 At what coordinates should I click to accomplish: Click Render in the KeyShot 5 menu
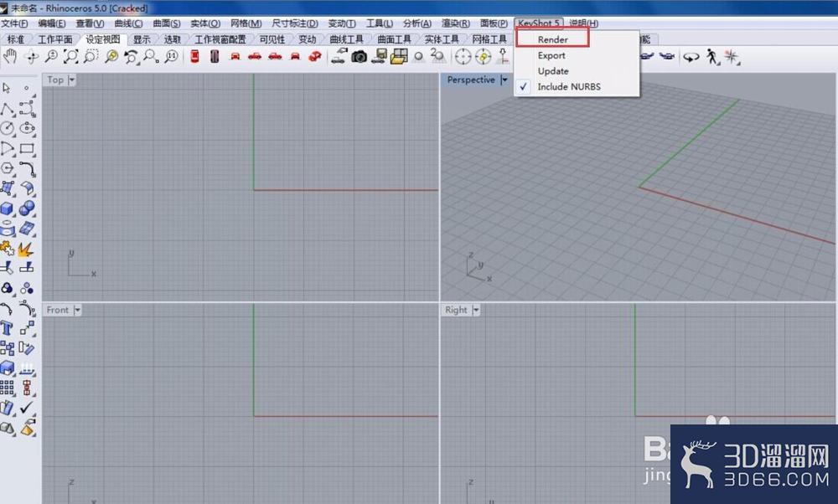click(552, 39)
